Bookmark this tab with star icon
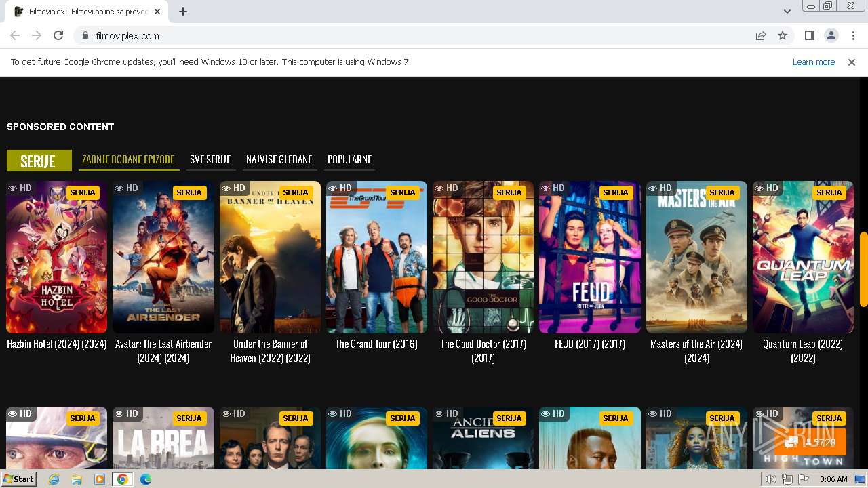Screen dimensions: 868x488 tap(783, 36)
